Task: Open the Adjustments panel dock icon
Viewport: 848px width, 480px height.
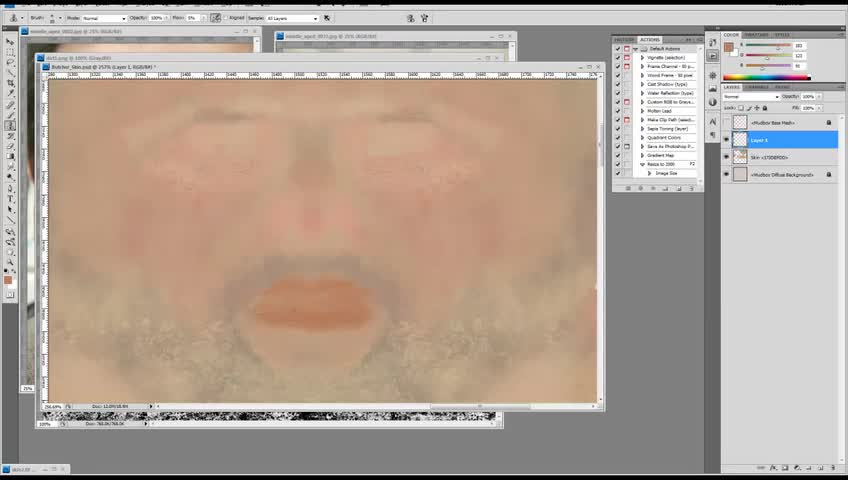Action: (x=713, y=76)
